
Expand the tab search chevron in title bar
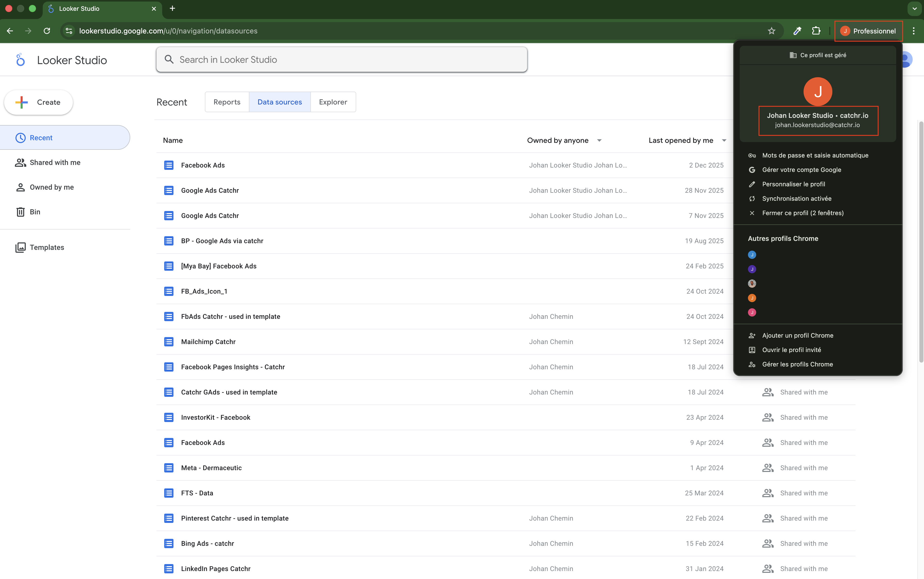(x=914, y=8)
